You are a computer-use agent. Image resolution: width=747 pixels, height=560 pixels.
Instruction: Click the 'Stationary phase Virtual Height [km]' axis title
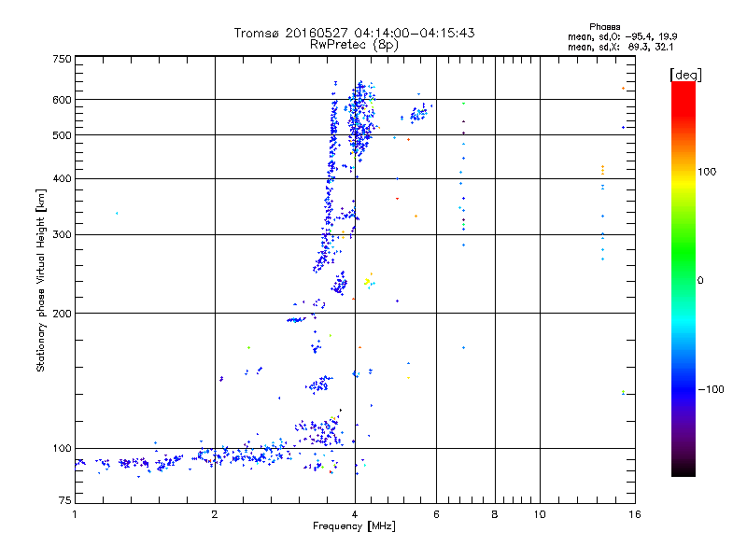41,280
